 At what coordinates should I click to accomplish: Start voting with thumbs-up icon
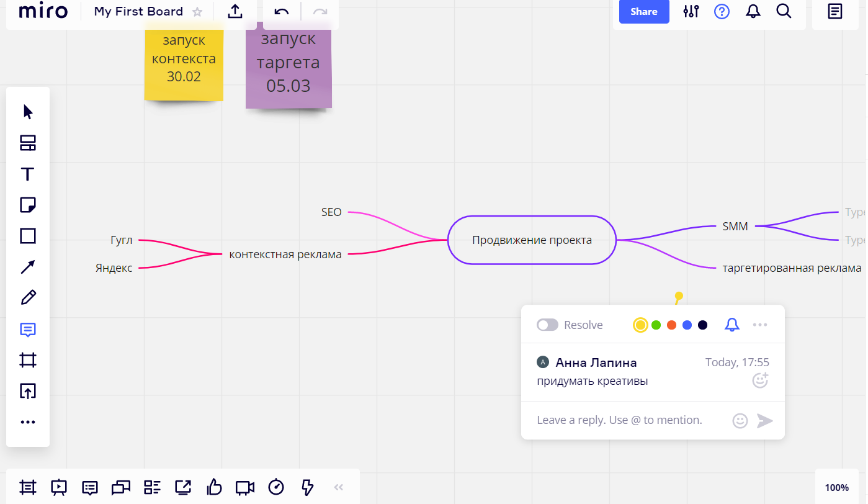coord(214,487)
